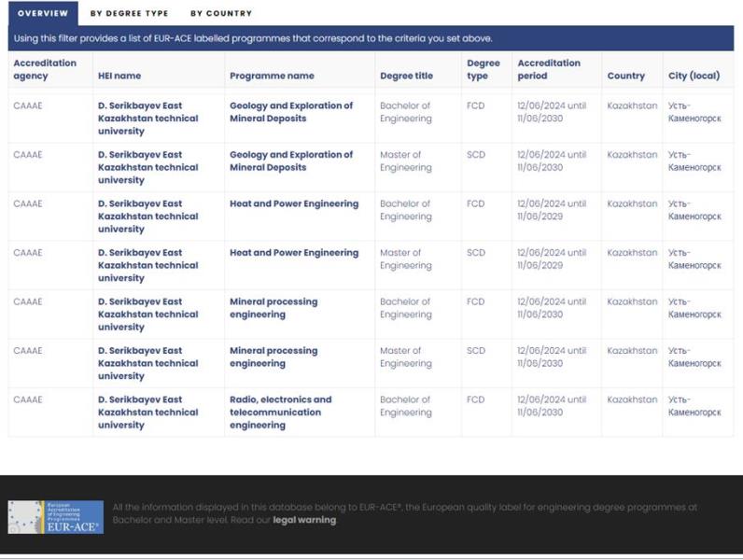The height and width of the screenshot is (560, 743).
Task: Open the legal warning link
Action: click(x=304, y=520)
